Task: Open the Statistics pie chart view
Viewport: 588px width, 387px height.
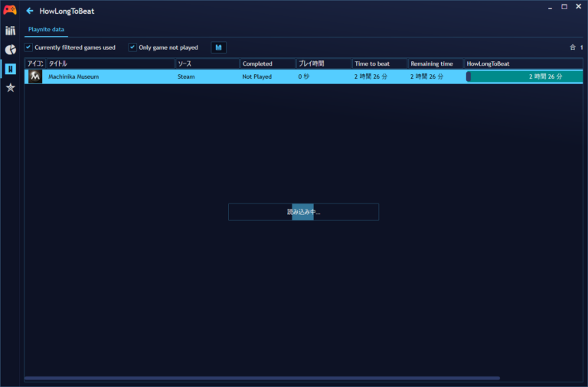Action: click(x=10, y=50)
